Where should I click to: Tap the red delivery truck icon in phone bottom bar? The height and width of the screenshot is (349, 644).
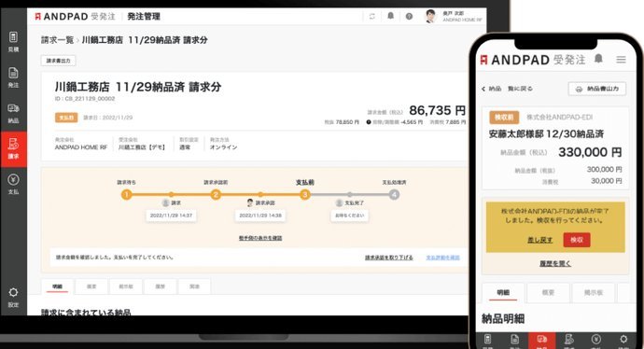pyautogui.click(x=541, y=341)
